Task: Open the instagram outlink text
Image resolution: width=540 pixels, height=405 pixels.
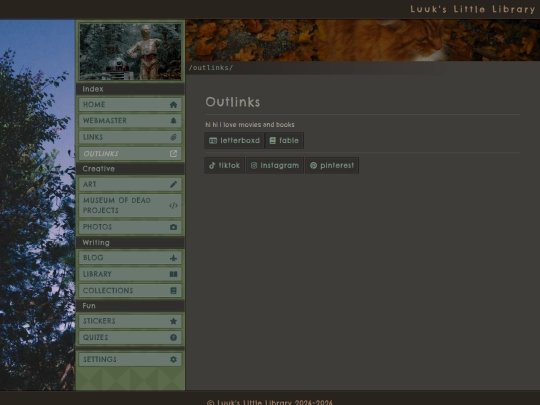Action: [x=280, y=166]
